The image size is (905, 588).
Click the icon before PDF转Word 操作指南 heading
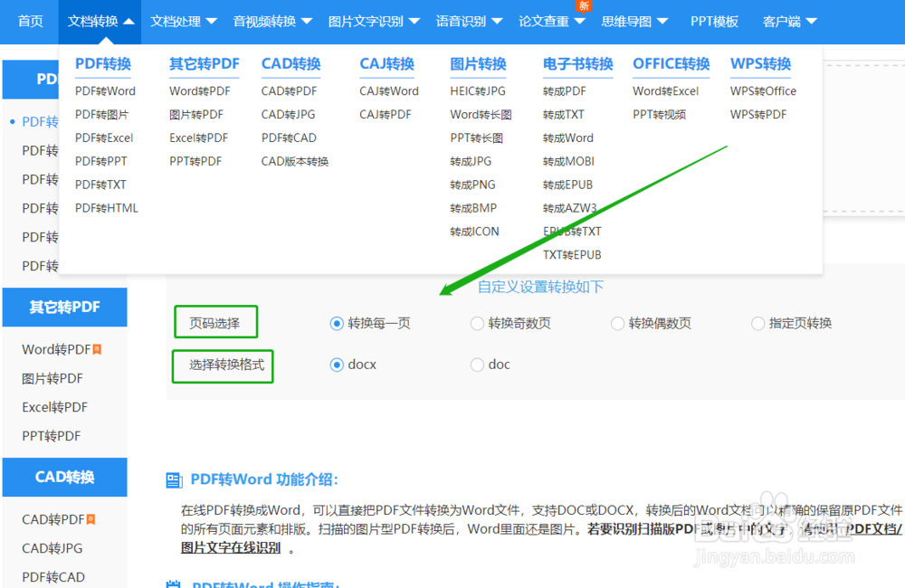(x=176, y=585)
